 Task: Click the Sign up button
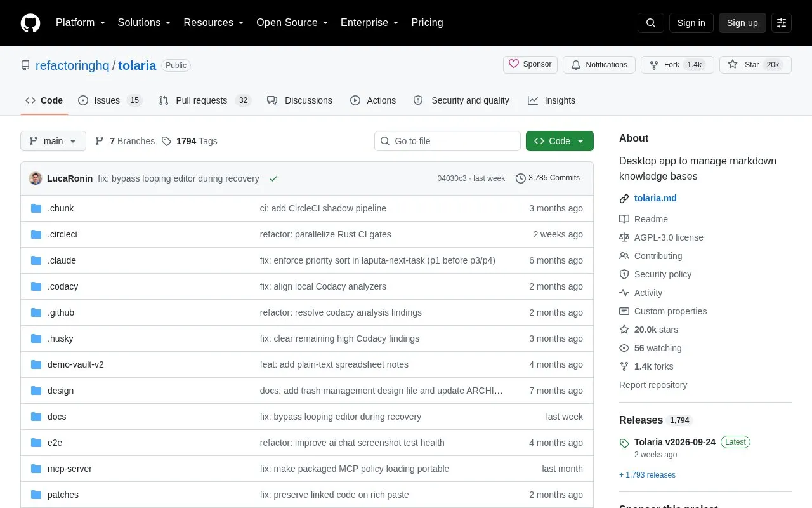point(742,23)
